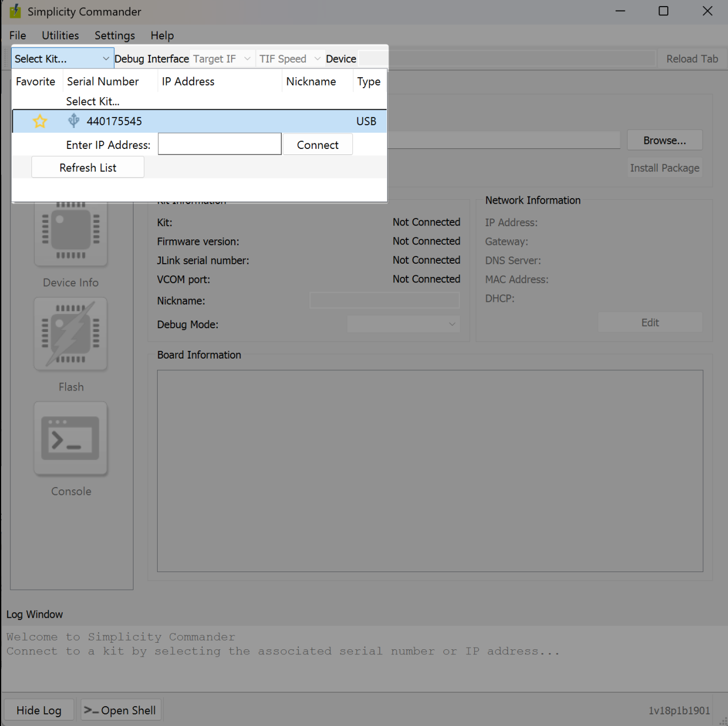Click the Connect button
The height and width of the screenshot is (726, 728).
318,145
